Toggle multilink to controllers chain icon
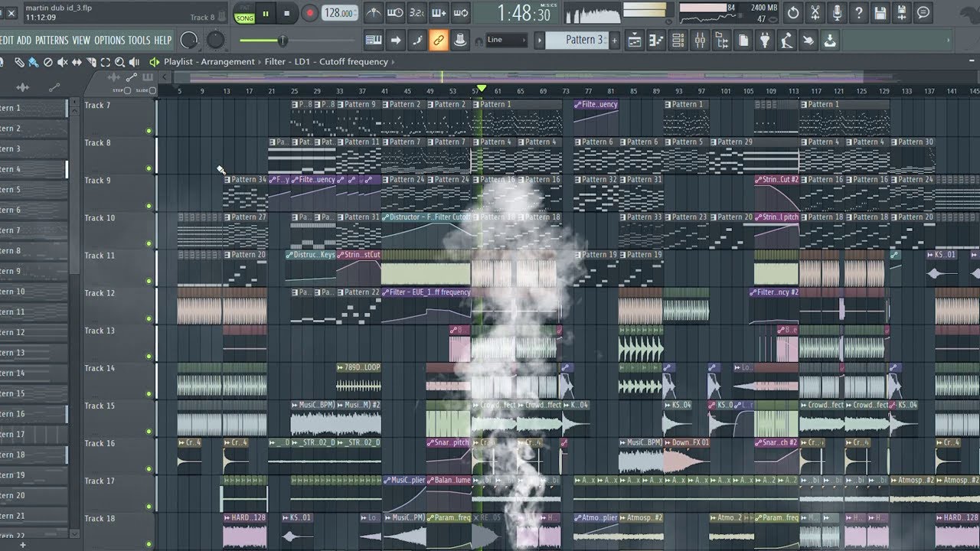 click(439, 40)
